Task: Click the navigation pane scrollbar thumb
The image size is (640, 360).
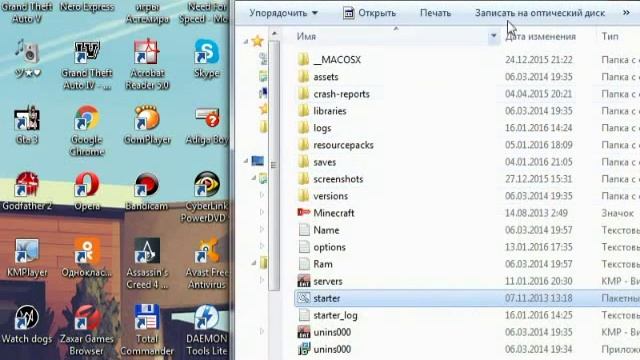Action: click(274, 164)
